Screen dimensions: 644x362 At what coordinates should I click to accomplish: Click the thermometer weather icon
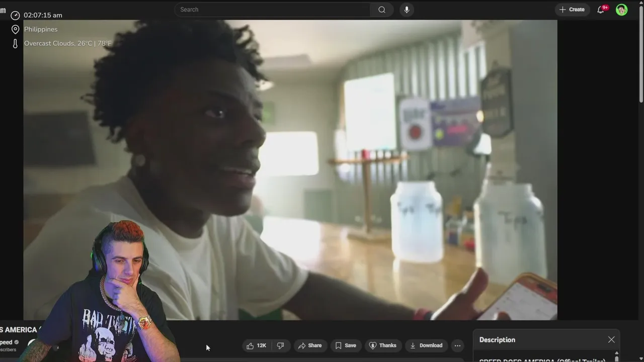[15, 44]
